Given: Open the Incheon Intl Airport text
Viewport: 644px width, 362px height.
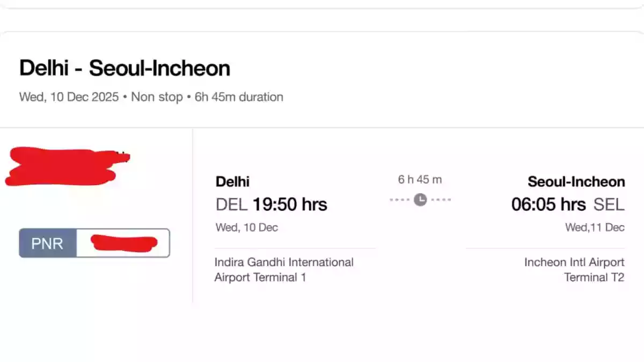Looking at the screenshot, I should click(574, 263).
